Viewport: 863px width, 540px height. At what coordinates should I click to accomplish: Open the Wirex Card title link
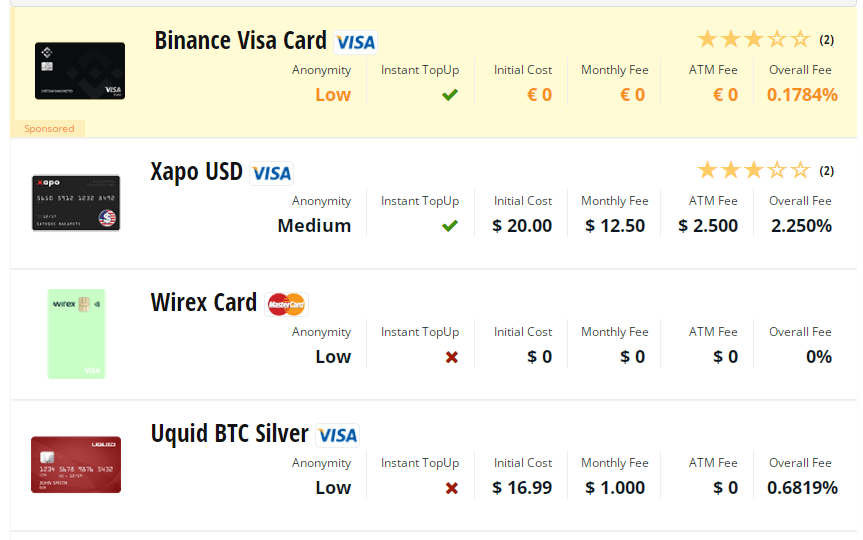click(x=204, y=303)
